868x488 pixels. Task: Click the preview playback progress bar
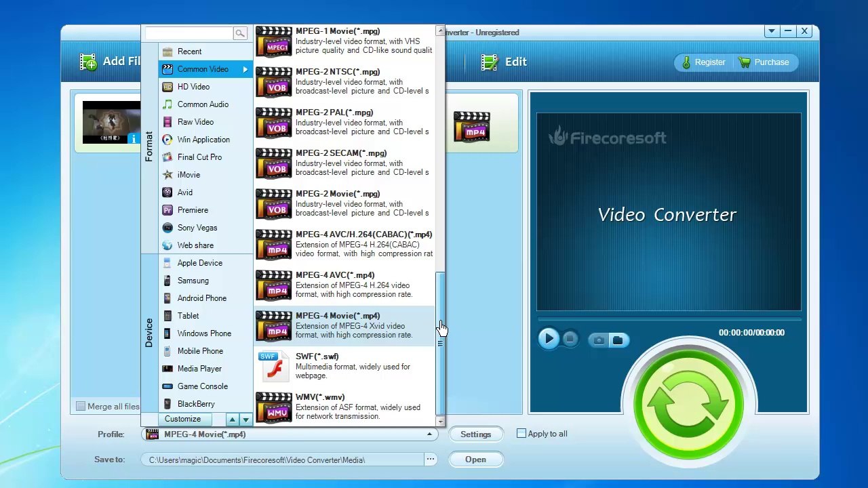point(669,319)
